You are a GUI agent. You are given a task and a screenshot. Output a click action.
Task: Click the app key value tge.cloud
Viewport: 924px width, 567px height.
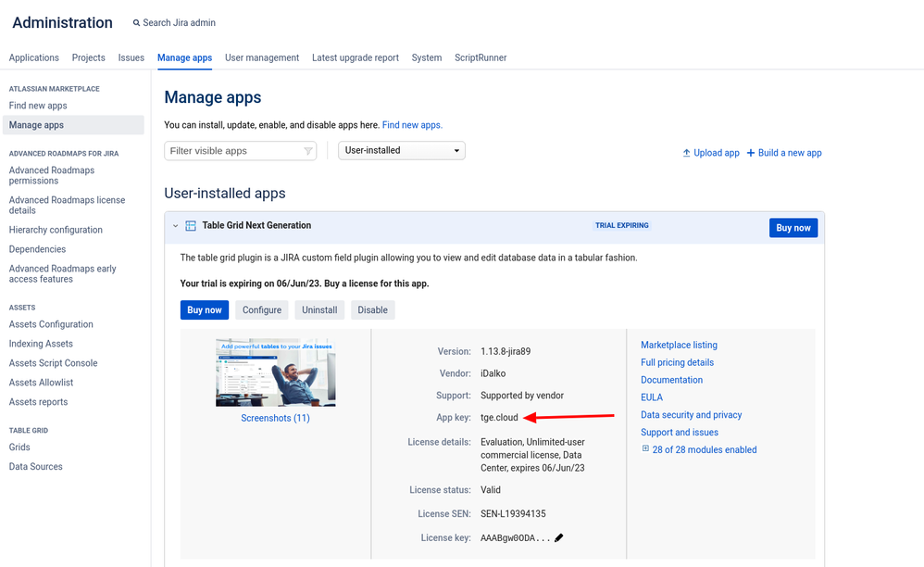point(499,417)
